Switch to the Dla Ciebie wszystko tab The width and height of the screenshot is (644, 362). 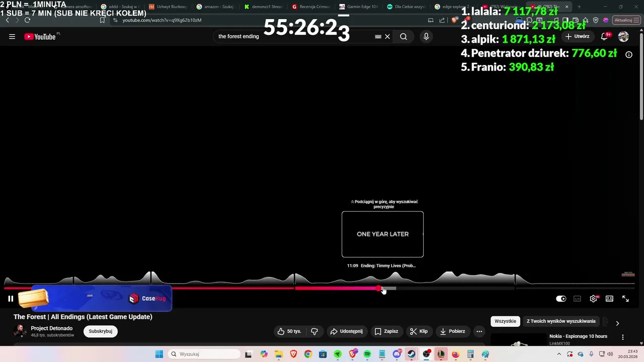pyautogui.click(x=406, y=7)
